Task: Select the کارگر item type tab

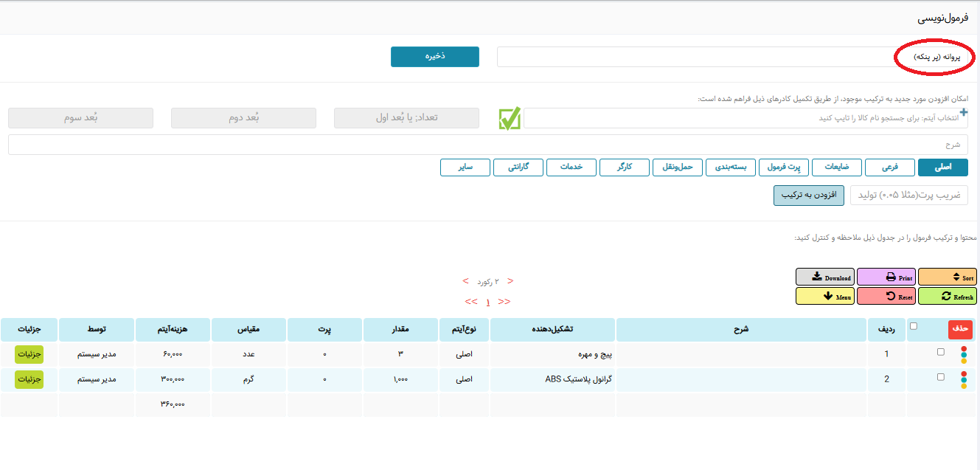Action: point(625,167)
